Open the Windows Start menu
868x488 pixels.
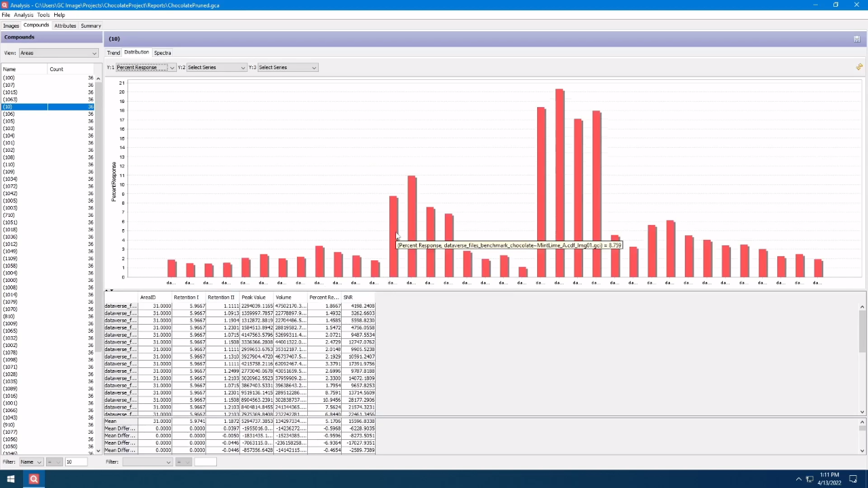tap(10, 479)
